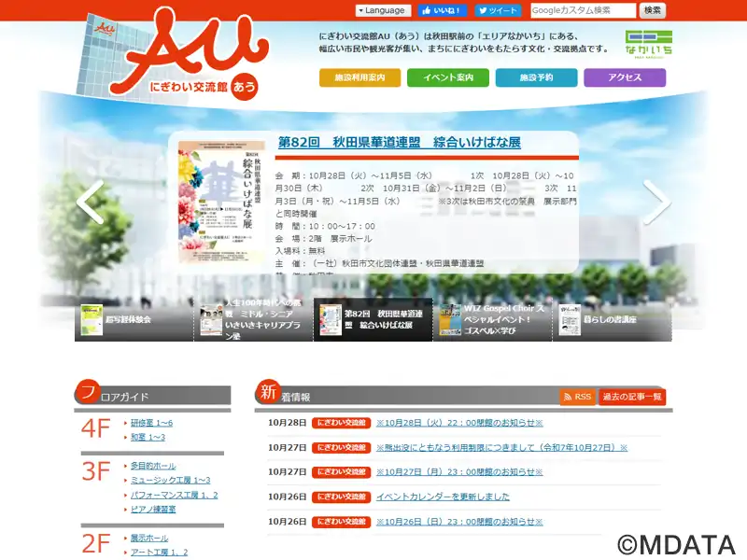Click the Facebook いいね! button
Image resolution: width=747 pixels, height=560 pixels.
point(442,10)
